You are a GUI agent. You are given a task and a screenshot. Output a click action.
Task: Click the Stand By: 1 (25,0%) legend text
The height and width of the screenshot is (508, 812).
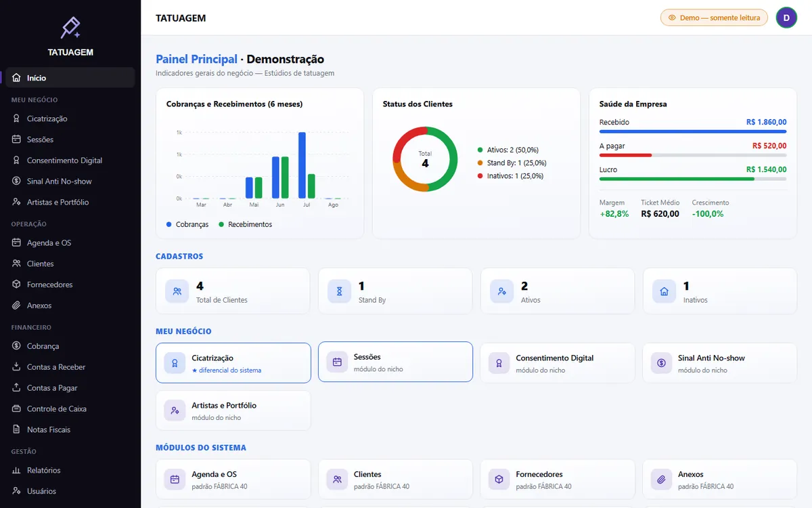point(516,163)
